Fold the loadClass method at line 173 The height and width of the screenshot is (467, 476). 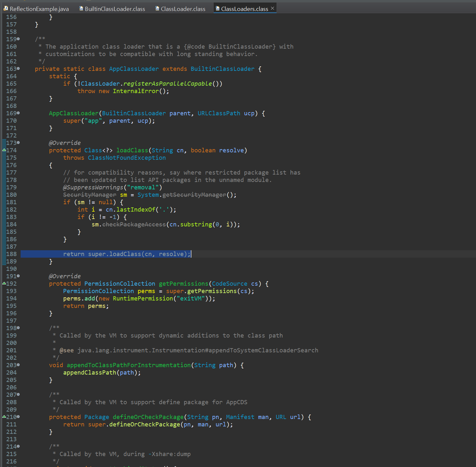[x=18, y=142]
